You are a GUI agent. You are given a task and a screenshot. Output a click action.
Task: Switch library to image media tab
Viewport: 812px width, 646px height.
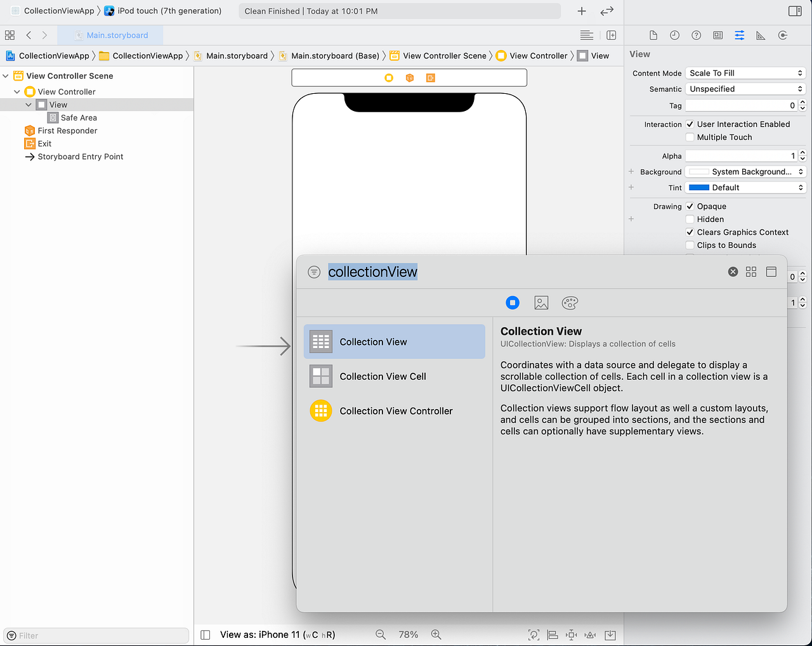pos(541,302)
